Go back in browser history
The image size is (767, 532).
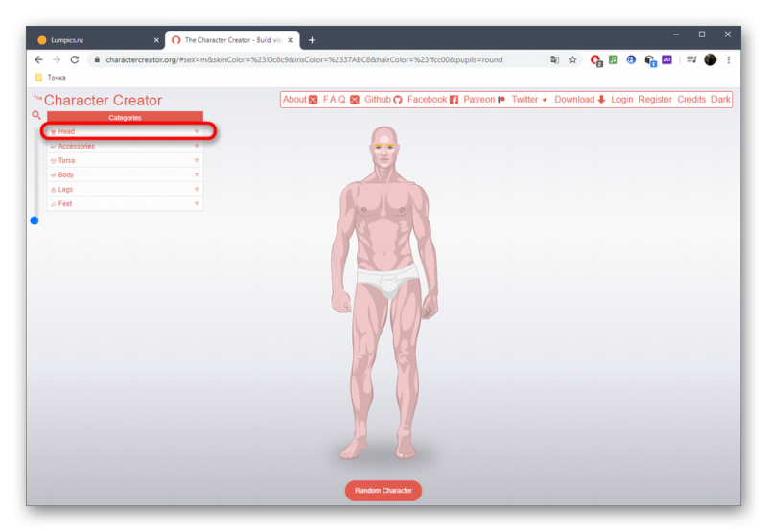pyautogui.click(x=38, y=59)
